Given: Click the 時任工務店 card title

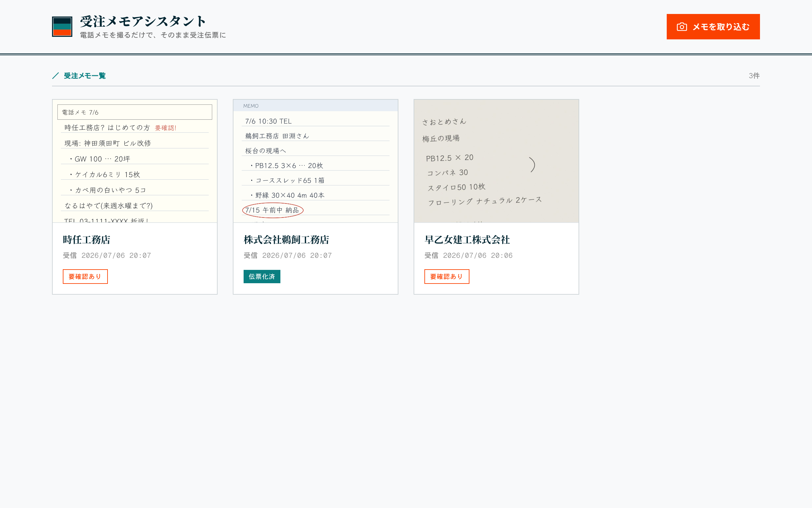Looking at the screenshot, I should tap(87, 239).
